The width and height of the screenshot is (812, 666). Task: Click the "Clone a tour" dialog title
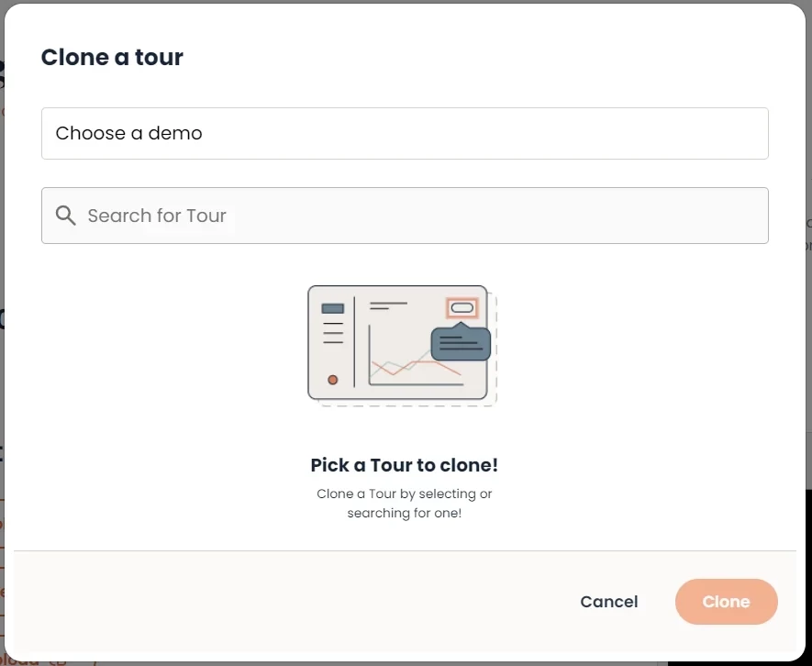coord(112,57)
